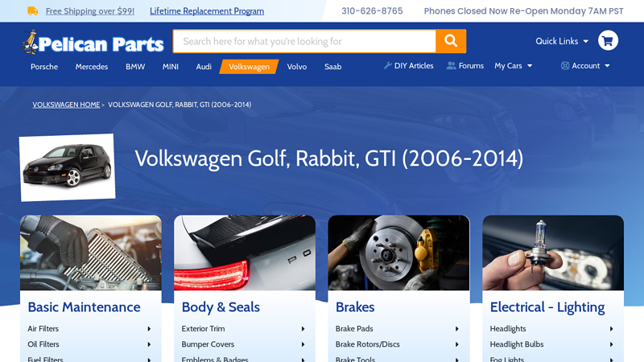Image resolution: width=644 pixels, height=362 pixels.
Task: Click the brake rotor image
Action: 398,253
